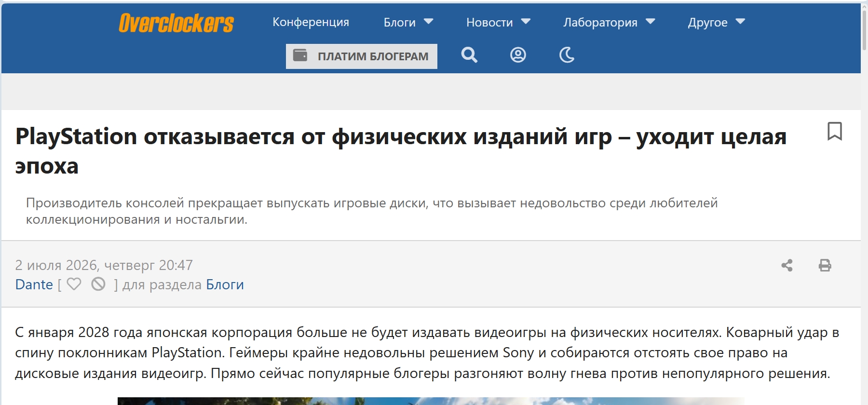This screenshot has width=868, height=405.
Task: Open the search magnifier icon
Action: pyautogui.click(x=469, y=55)
